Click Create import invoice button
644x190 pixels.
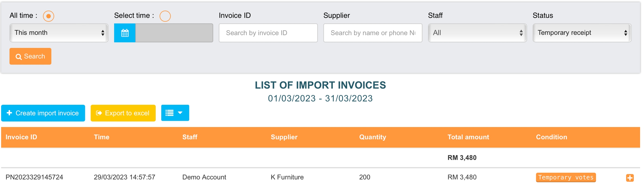pyautogui.click(x=43, y=113)
